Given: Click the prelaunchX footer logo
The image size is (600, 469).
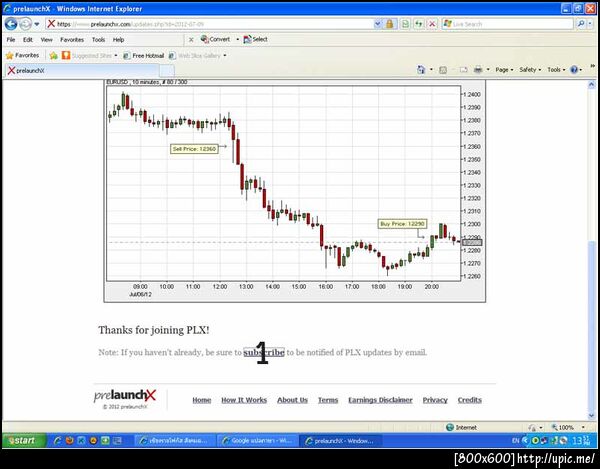Looking at the screenshot, I should click(125, 396).
